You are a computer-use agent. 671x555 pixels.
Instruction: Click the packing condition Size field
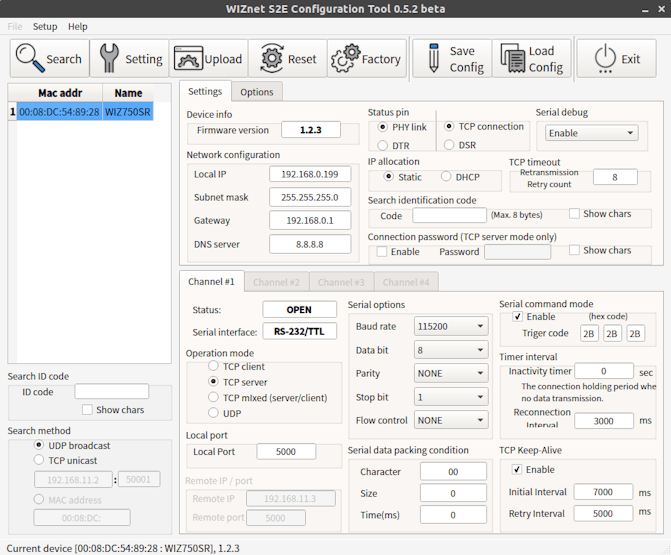point(453,493)
